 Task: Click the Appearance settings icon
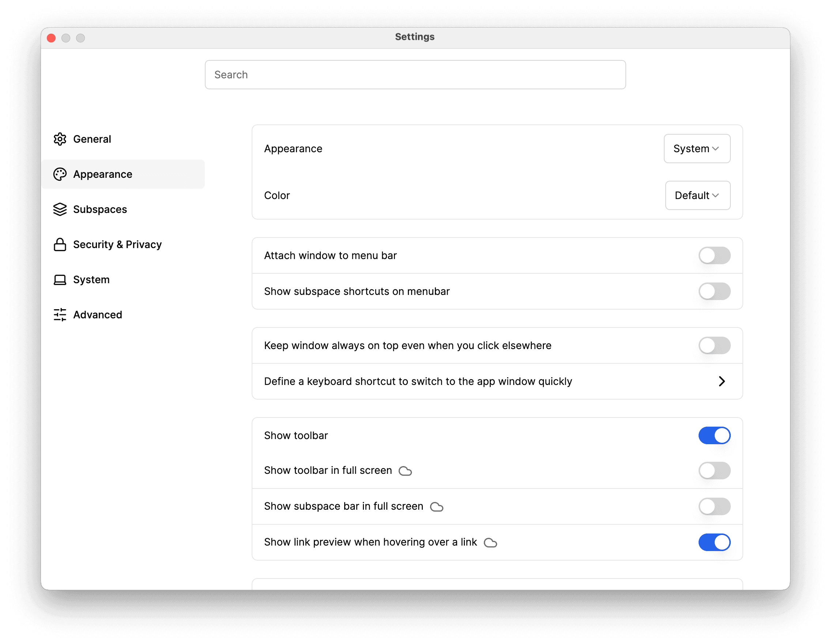[59, 173]
